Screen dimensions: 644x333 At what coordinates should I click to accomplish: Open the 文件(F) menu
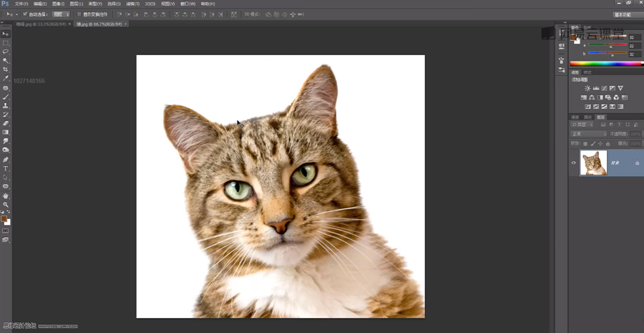(x=21, y=4)
